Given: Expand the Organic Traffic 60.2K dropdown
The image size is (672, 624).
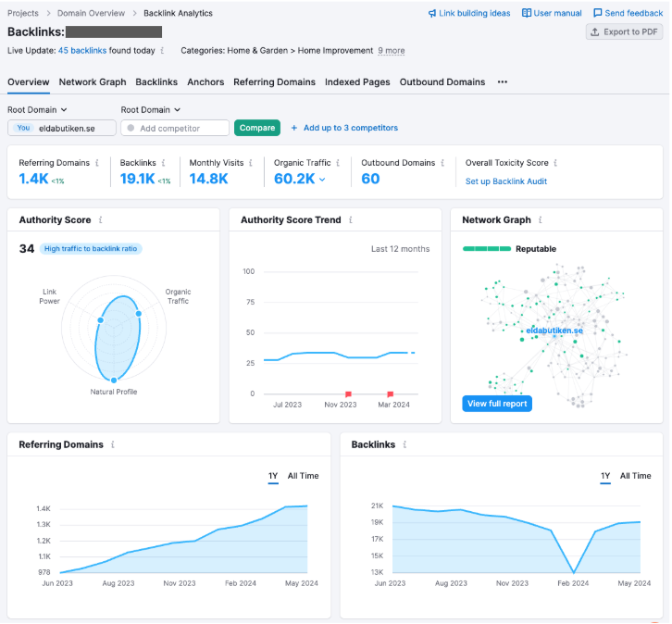Looking at the screenshot, I should (x=322, y=180).
